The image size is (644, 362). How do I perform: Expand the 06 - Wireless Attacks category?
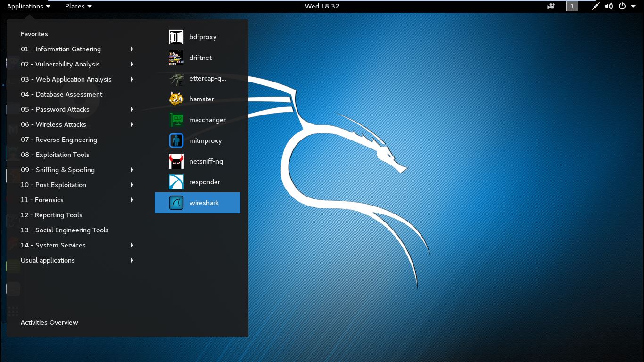click(53, 124)
